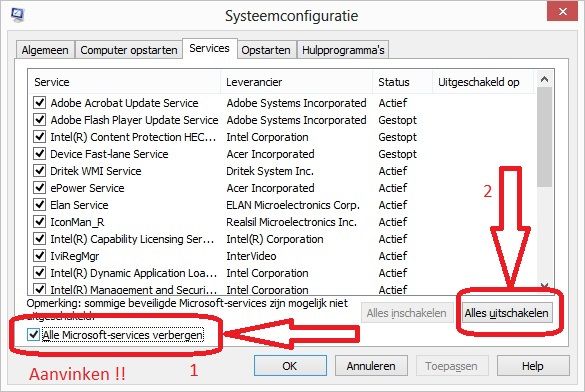Uncheck the IviRegMgr service checkbox

40,256
